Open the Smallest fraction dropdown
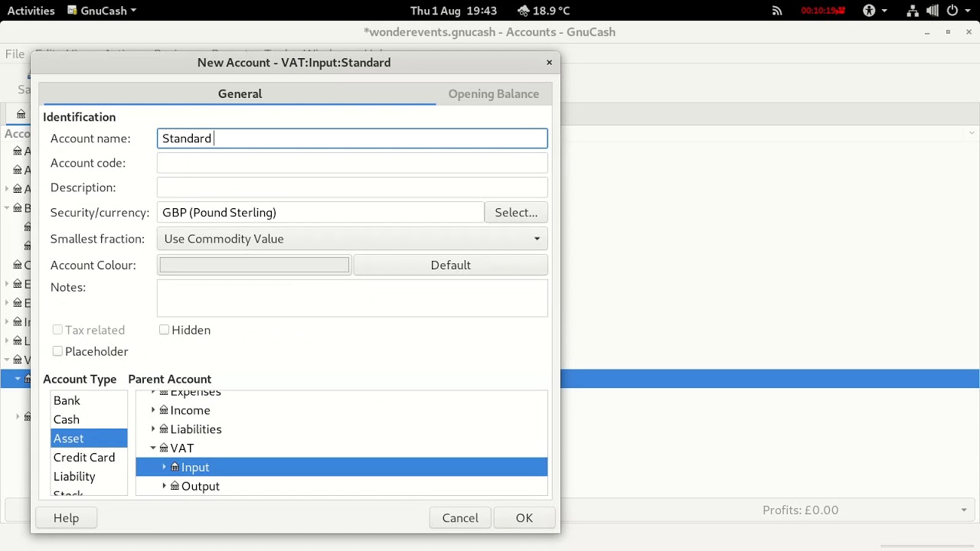Screen dimensions: 980x551 point(352,239)
